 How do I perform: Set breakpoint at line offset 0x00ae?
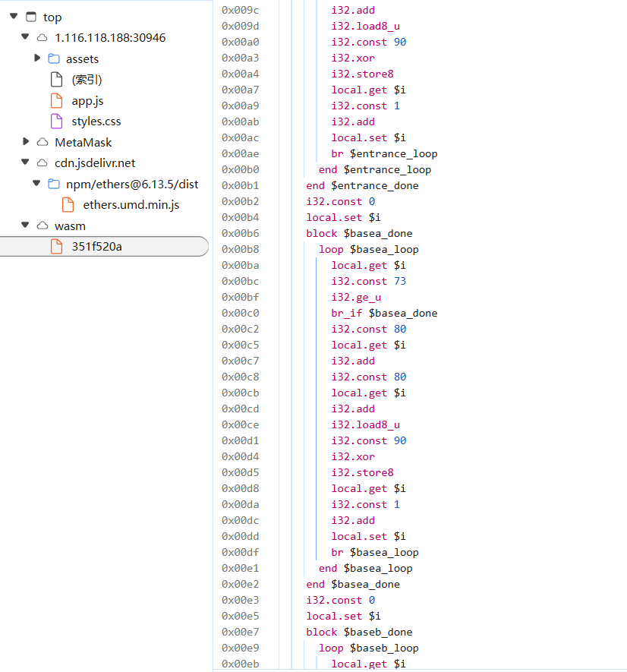(x=241, y=153)
